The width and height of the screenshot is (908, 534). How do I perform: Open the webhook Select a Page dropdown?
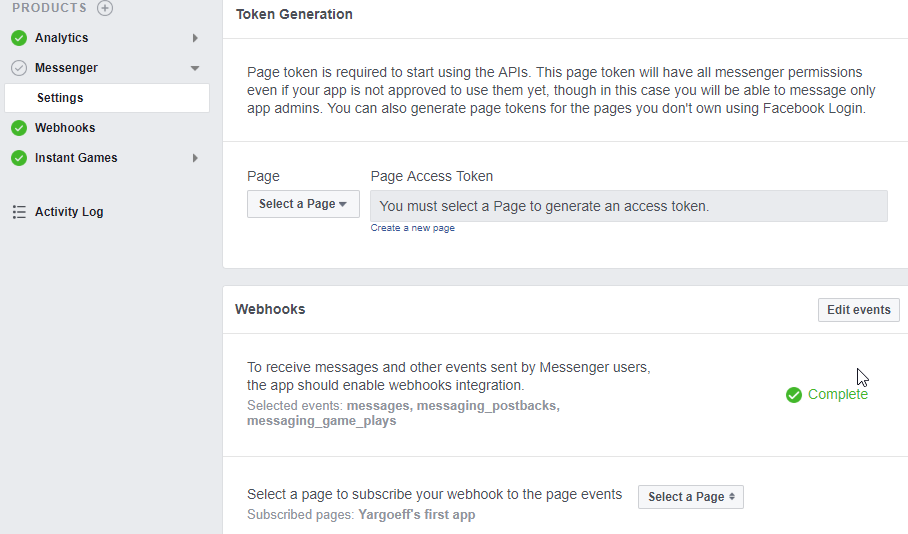click(691, 497)
